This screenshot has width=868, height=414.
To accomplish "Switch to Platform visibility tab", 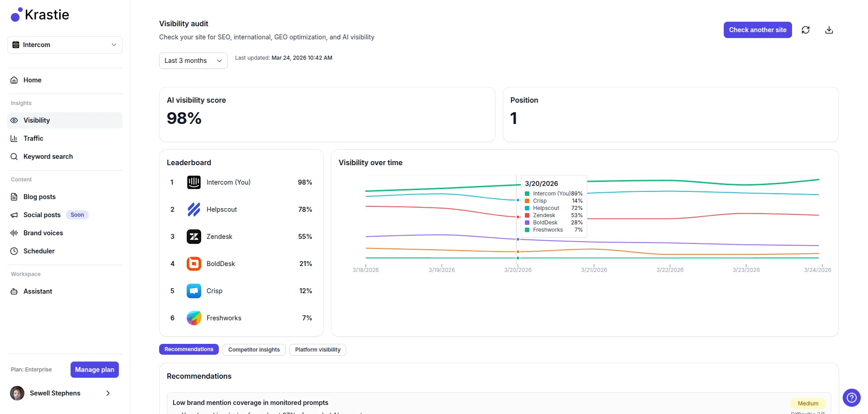I will 318,350.
